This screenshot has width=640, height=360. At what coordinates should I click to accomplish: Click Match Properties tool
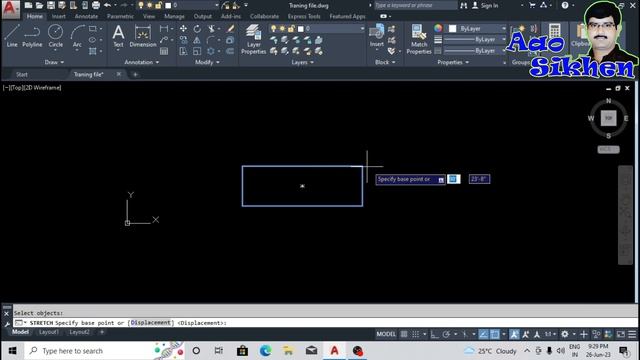(x=419, y=39)
